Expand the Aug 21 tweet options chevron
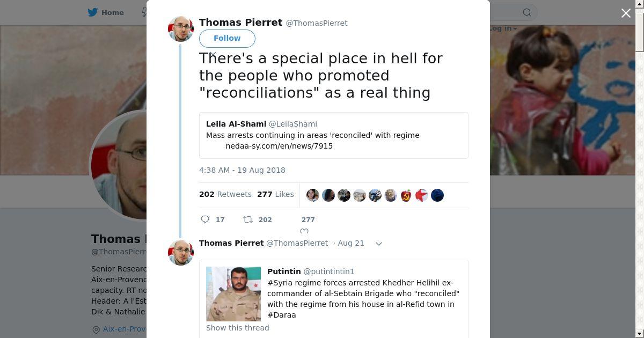 point(379,244)
